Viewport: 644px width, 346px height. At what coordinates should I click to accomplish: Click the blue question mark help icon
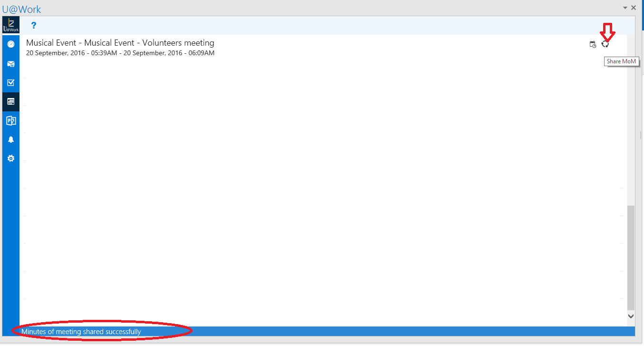(x=34, y=25)
